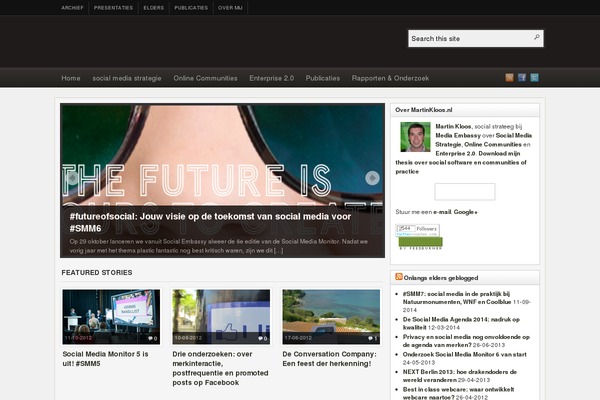Open the Facebook icon in navbar
The width and height of the screenshot is (600, 400).
click(522, 78)
